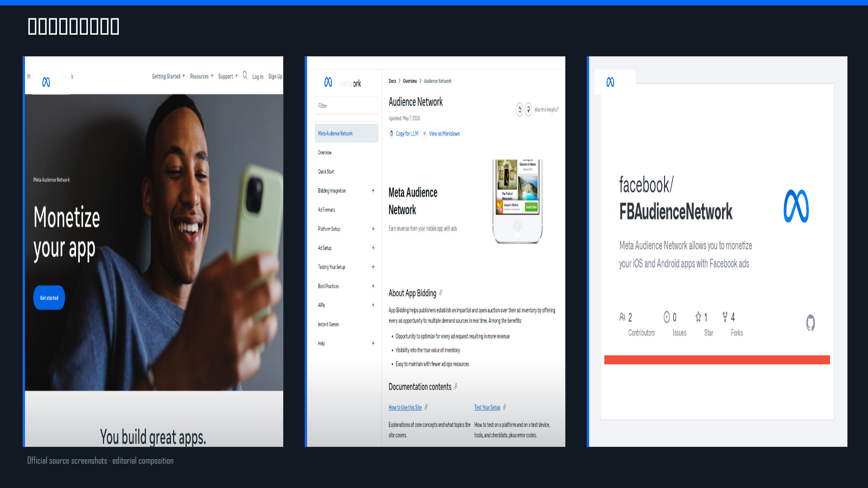The width and height of the screenshot is (868, 488).
Task: Open the Getting Started dropdown menu
Action: [168, 76]
